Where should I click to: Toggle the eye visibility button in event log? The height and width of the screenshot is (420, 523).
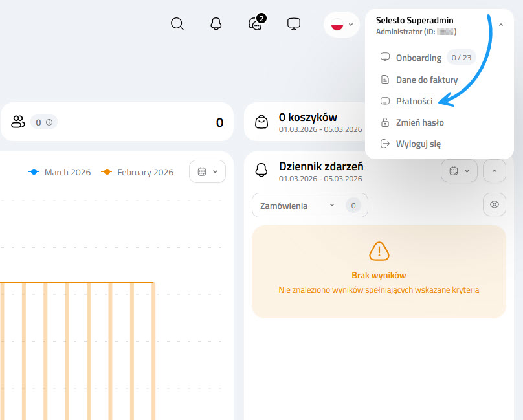point(495,204)
